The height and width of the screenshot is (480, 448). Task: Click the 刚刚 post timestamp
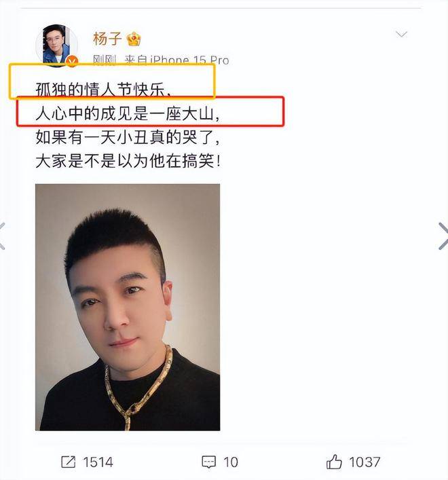pos(105,60)
